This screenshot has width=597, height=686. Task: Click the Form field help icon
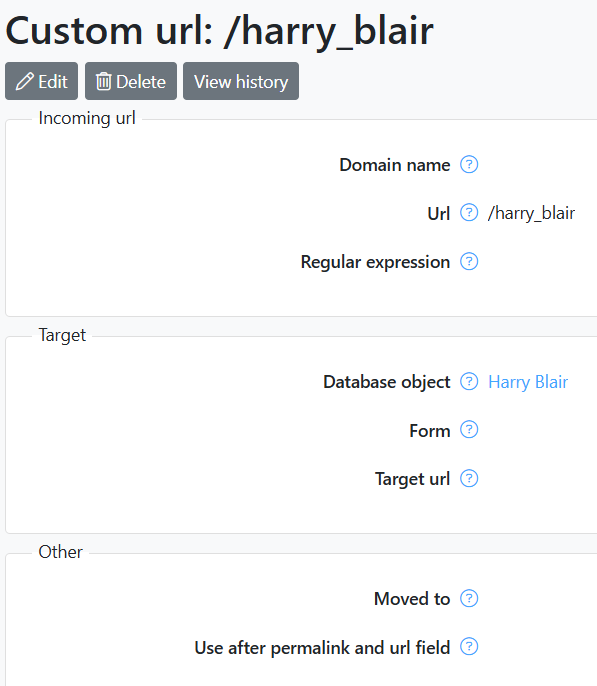click(469, 430)
